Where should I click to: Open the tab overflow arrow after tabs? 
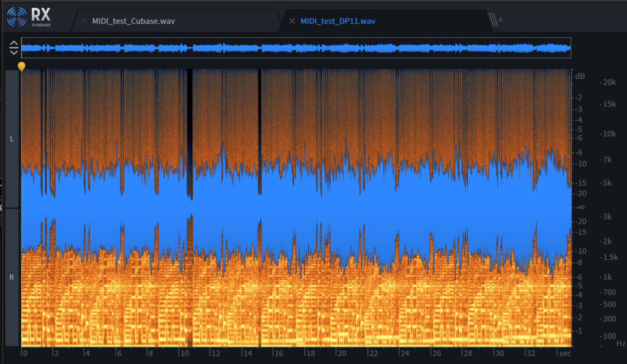(x=501, y=20)
